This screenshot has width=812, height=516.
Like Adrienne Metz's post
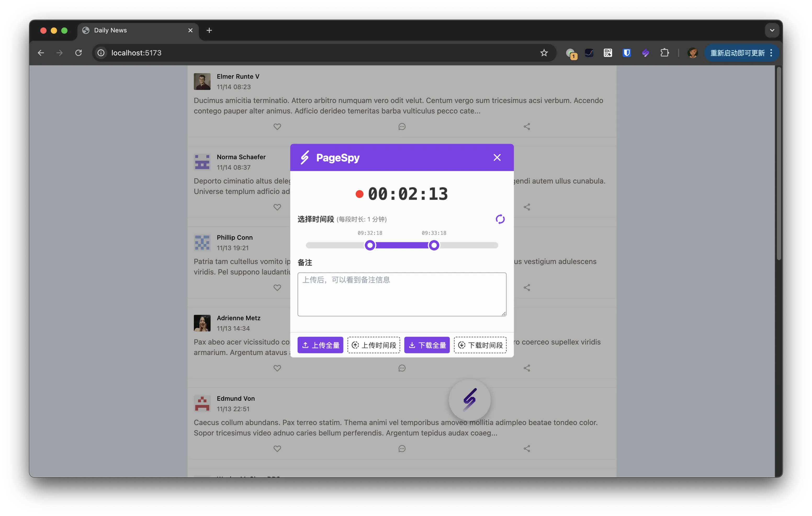277,368
